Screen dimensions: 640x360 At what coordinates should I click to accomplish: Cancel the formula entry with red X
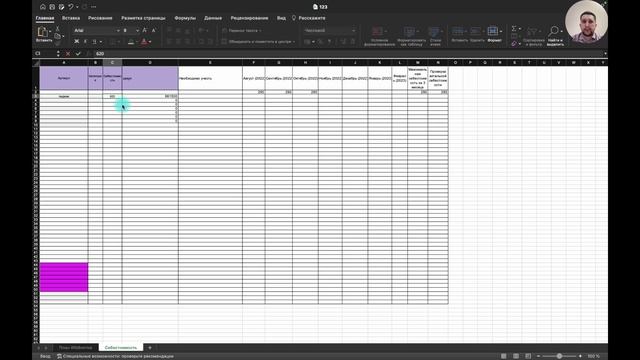(x=68, y=53)
